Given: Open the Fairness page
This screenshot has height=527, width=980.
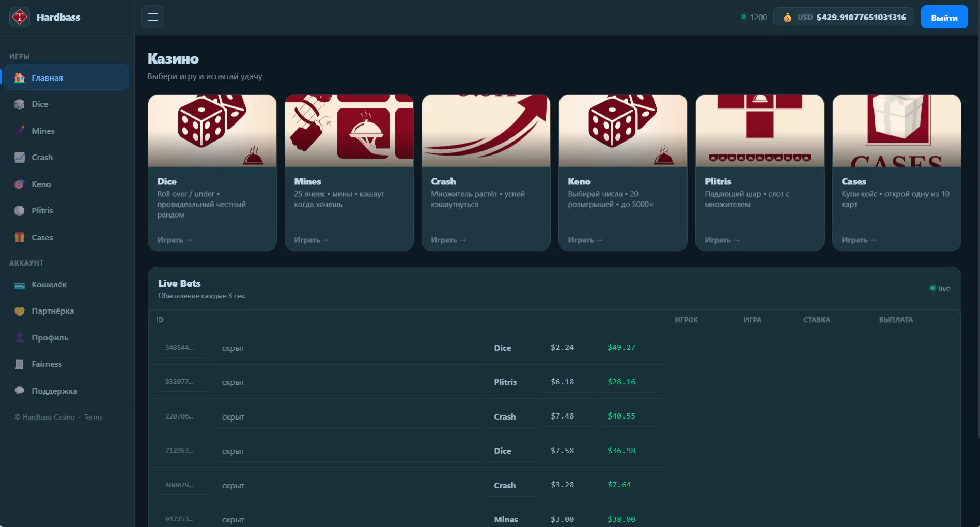Looking at the screenshot, I should click(x=67, y=364).
